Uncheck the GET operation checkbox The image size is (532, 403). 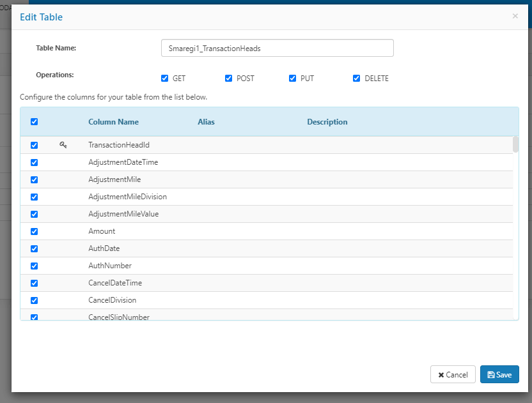tap(165, 79)
